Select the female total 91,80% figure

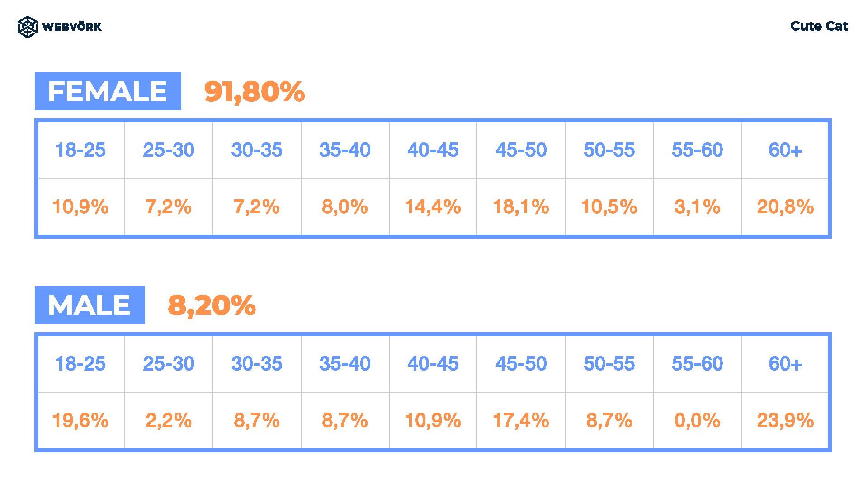tap(255, 92)
